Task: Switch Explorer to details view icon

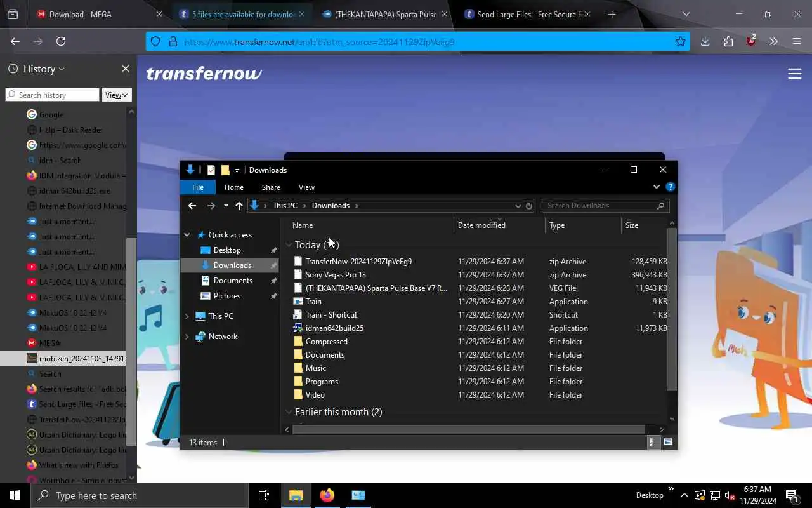Action: (652, 442)
